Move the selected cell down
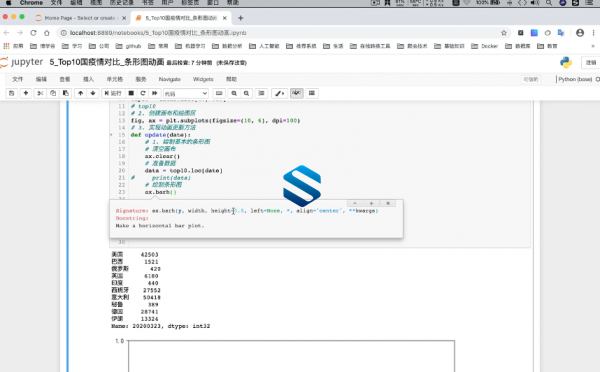Image resolution: width=600 pixels, height=372 pixels. coord(93,93)
